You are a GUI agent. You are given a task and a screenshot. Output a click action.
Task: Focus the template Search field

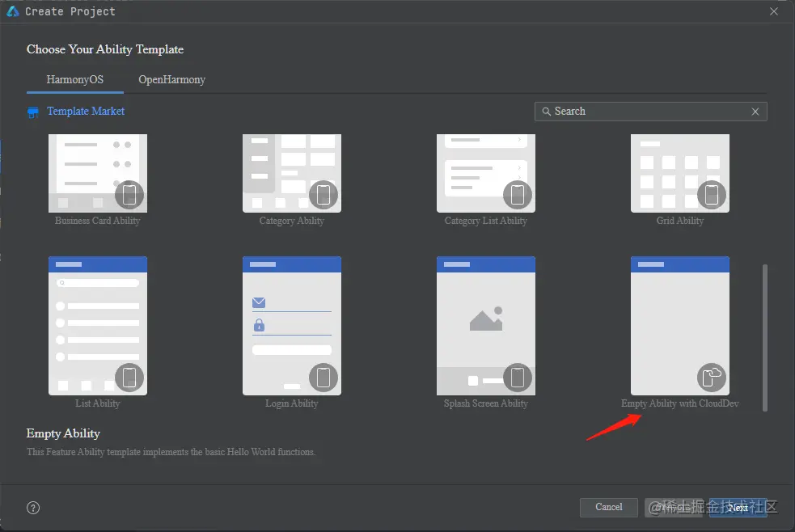point(650,112)
